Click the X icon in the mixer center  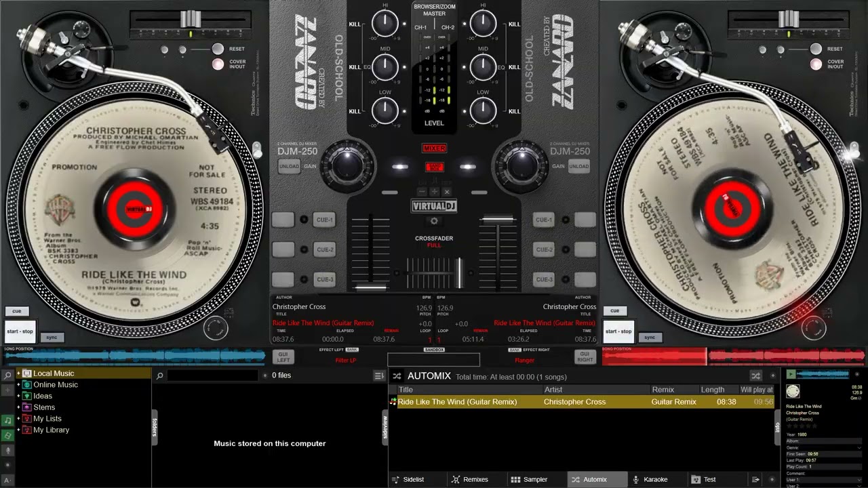pyautogui.click(x=446, y=192)
